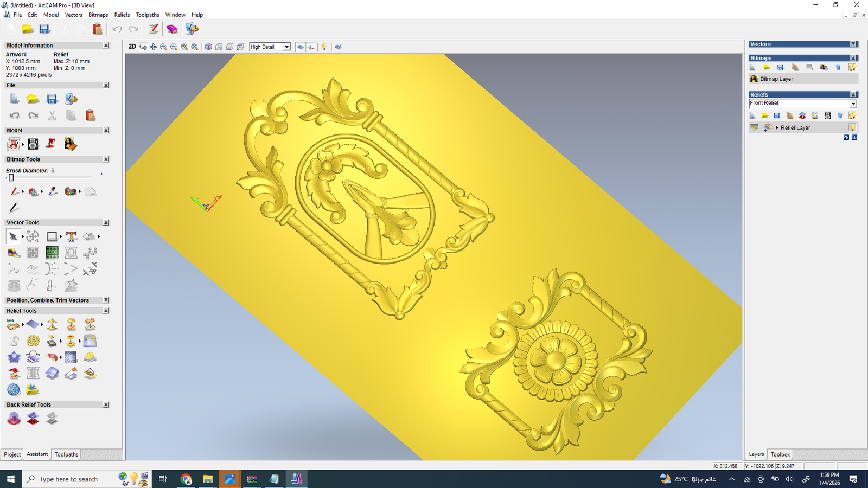
Task: Open the Front Relief dropdown
Action: [x=852, y=104]
